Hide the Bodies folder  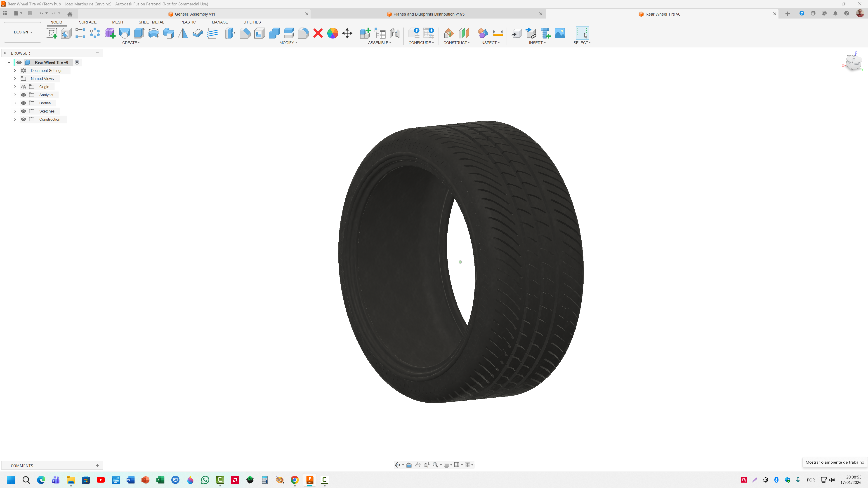click(24, 103)
